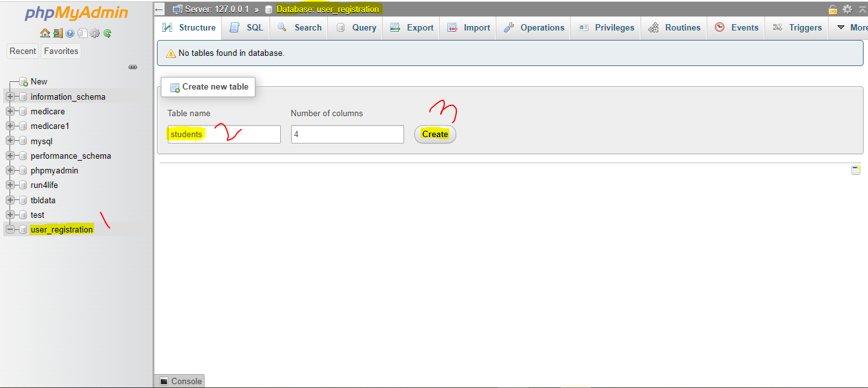Viewport: 868px width, 388px height.
Task: Open the SQL documentation pages icon
Action: (x=82, y=33)
